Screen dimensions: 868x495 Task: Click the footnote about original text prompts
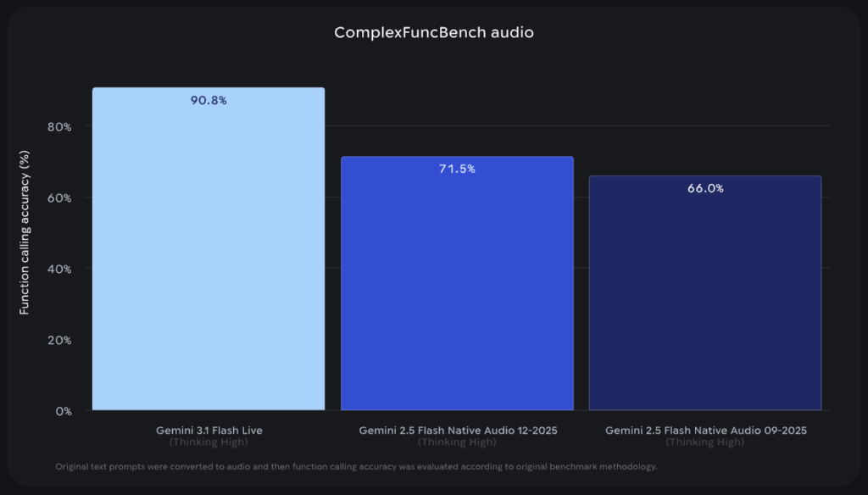356,467
